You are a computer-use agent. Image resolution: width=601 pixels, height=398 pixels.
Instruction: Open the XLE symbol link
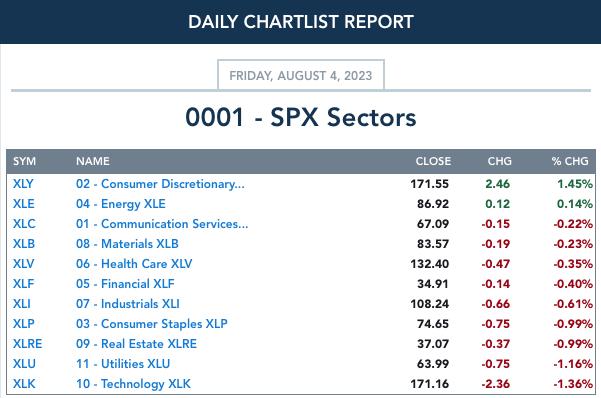point(23,204)
